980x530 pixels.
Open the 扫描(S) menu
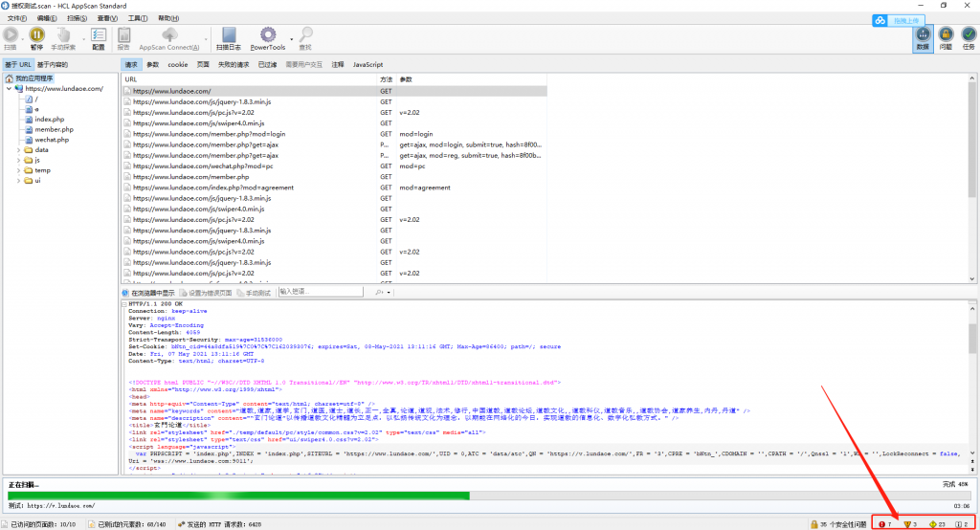(77, 18)
